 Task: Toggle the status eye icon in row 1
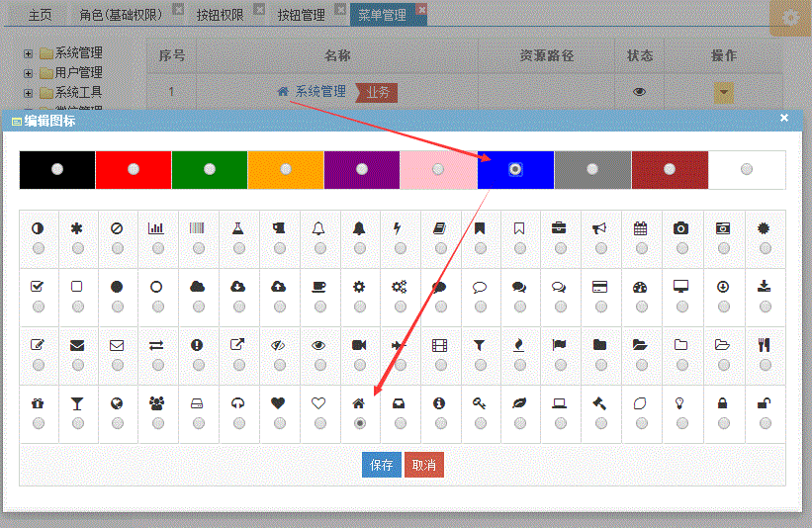640,92
